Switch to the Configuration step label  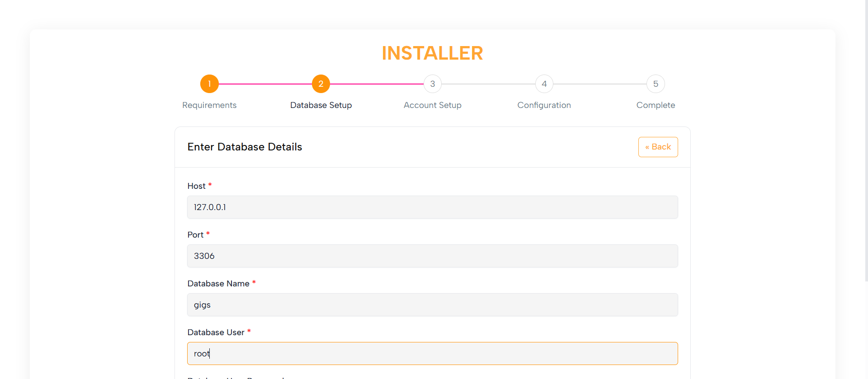(544, 105)
